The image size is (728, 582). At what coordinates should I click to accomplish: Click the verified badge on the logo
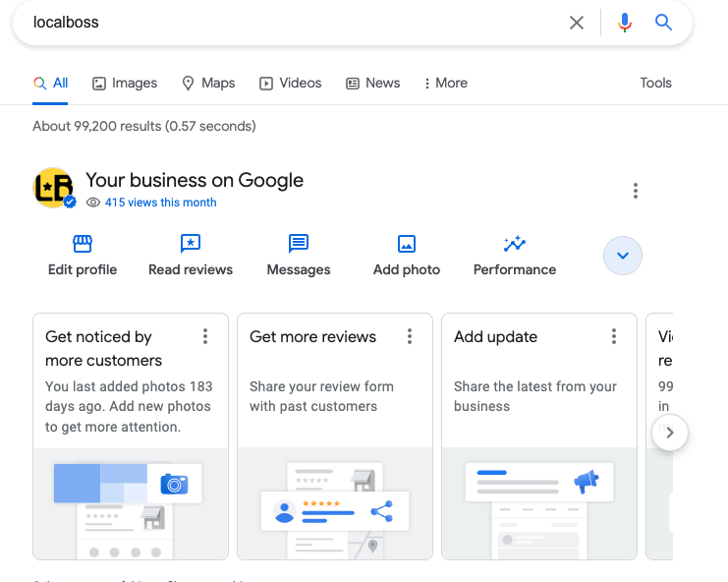coord(70,203)
